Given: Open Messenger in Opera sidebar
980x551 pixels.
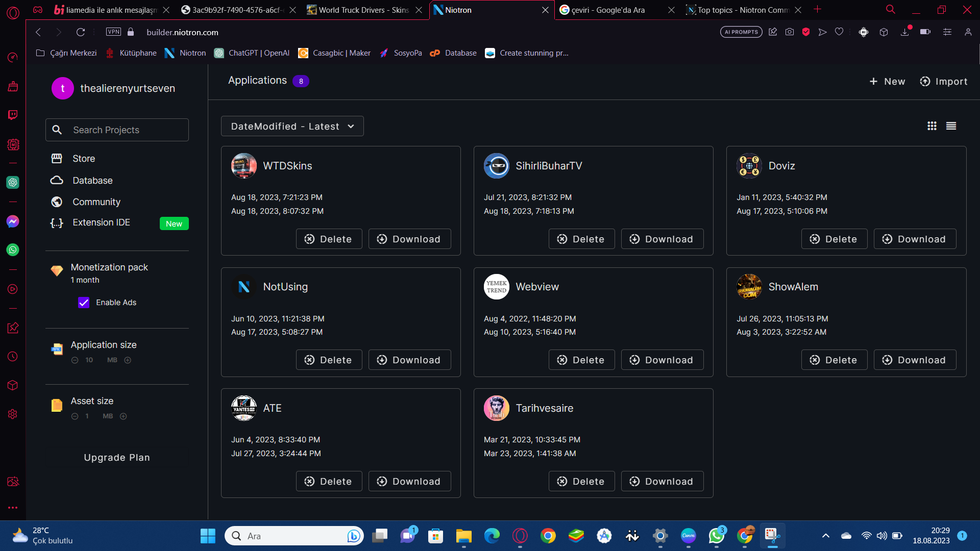Looking at the screenshot, I should pos(13,221).
